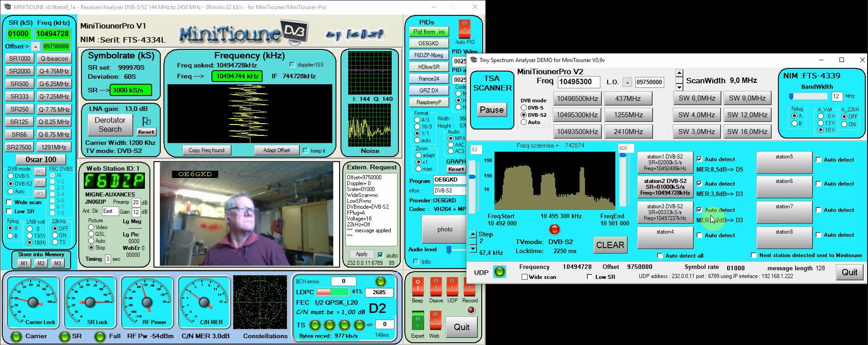Enable the Wide scan checkbox in MiniTioune
This screenshot has width=868, height=345.
(9, 202)
